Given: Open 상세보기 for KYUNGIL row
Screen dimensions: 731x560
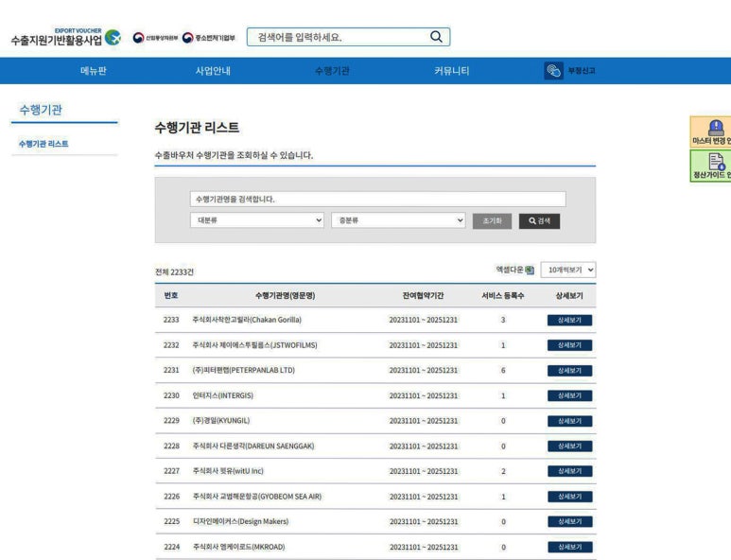Looking at the screenshot, I should click(569, 421).
